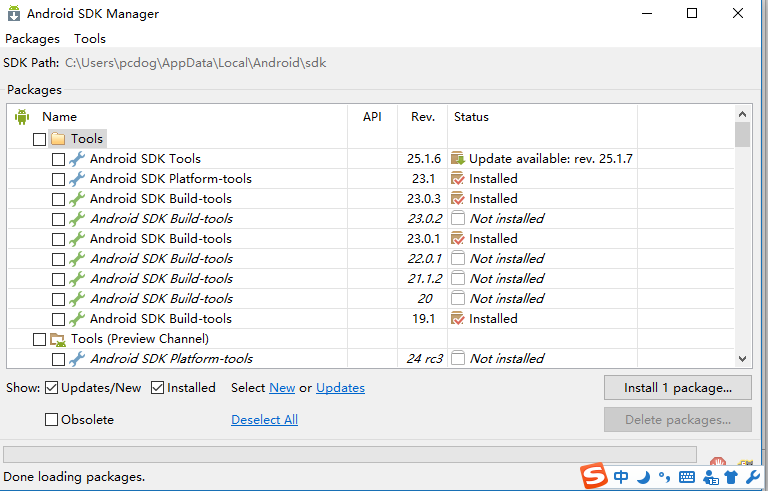
Task: Click the user account icon in IME toolbar
Action: coord(710,477)
